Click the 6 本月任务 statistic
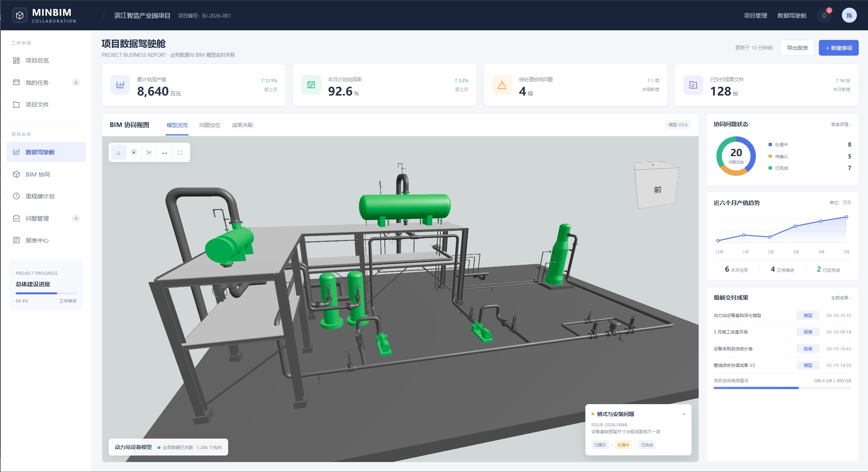Image resolution: width=868 pixels, height=472 pixels. coord(736,269)
